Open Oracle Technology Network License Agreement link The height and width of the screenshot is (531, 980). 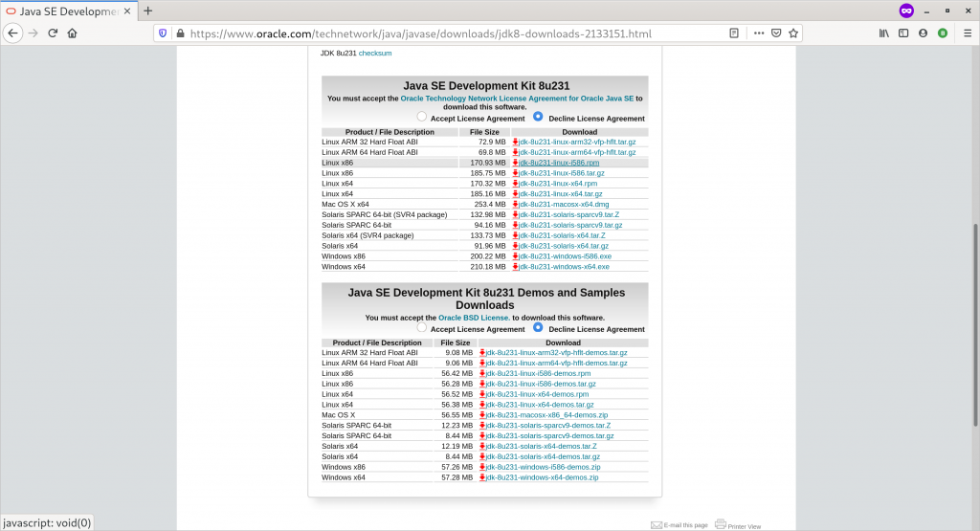click(517, 99)
